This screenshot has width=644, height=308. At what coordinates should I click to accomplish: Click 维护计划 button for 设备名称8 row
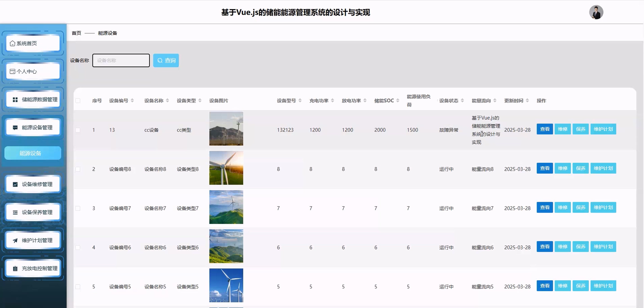coord(603,168)
